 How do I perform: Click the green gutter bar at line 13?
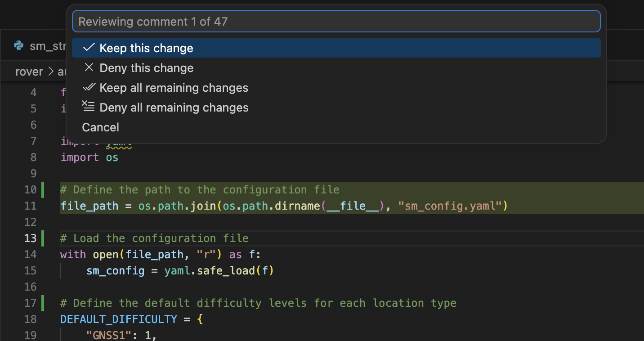click(x=43, y=238)
